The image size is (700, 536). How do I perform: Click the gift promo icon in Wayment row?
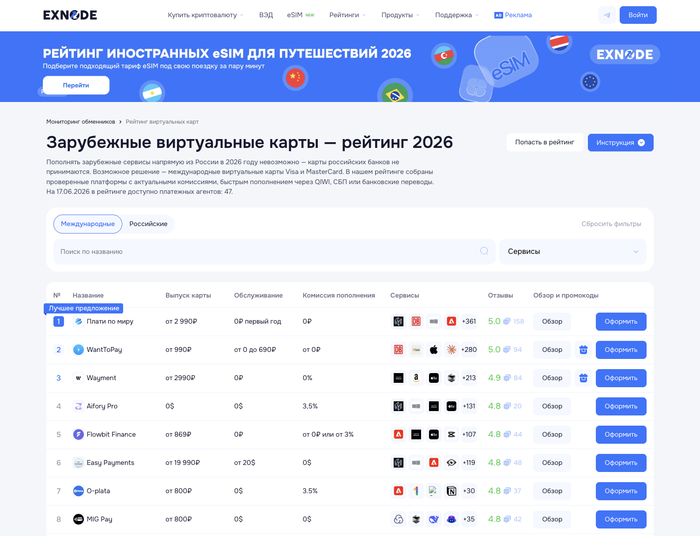[583, 378]
